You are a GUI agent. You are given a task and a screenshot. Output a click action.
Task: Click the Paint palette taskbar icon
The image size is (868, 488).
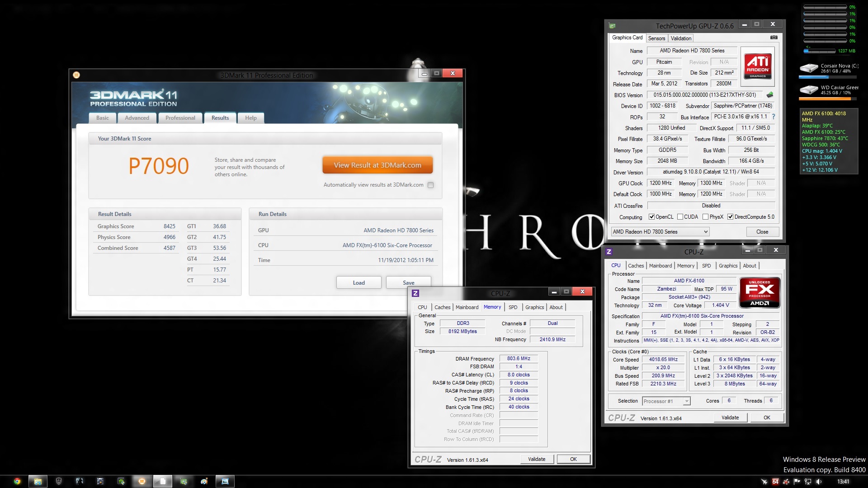(x=204, y=481)
